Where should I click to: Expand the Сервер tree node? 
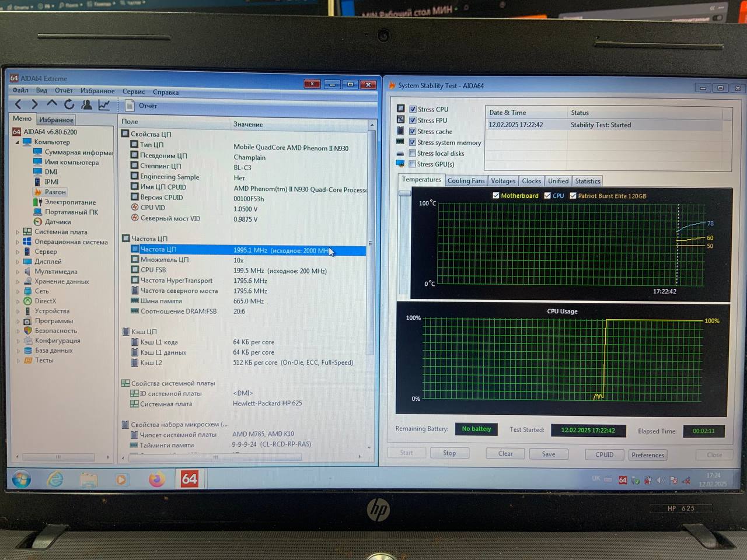(17, 251)
